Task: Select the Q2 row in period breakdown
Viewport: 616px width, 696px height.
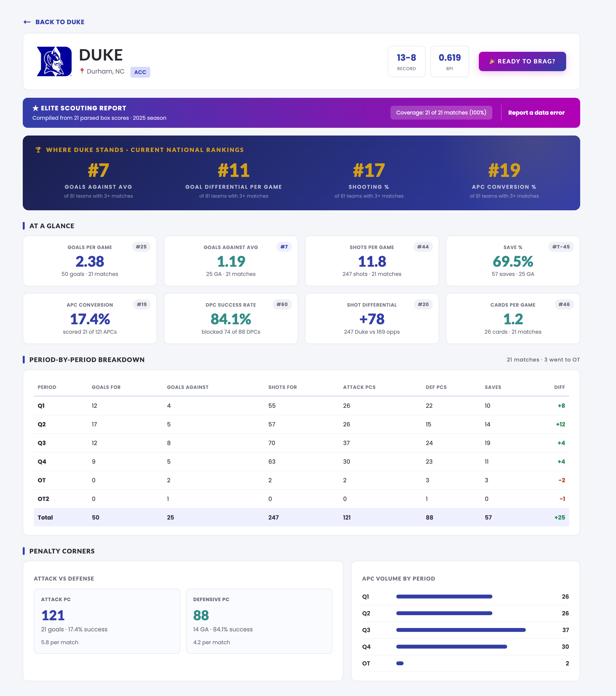Action: pyautogui.click(x=301, y=424)
